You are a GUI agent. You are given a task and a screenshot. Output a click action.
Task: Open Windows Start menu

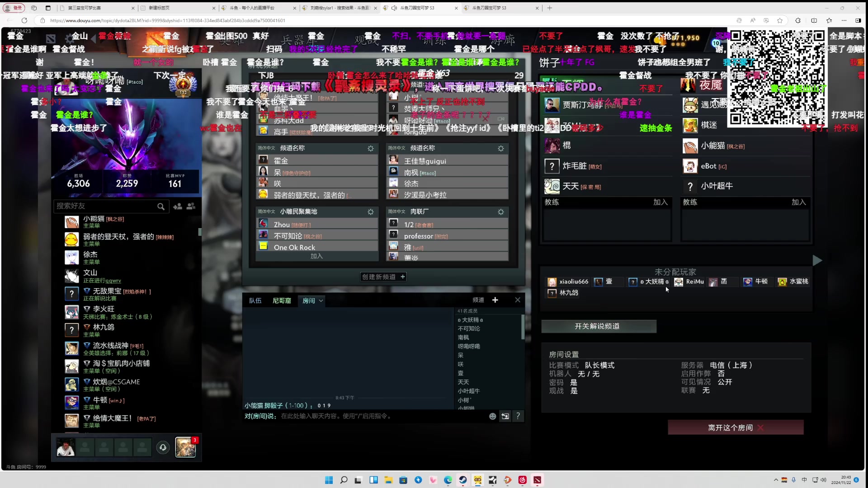(x=329, y=480)
